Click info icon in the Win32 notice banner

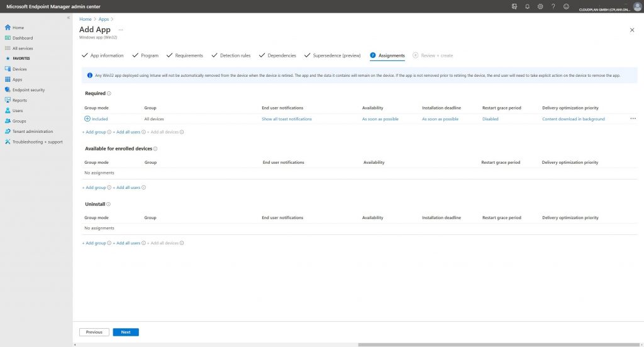[89, 75]
